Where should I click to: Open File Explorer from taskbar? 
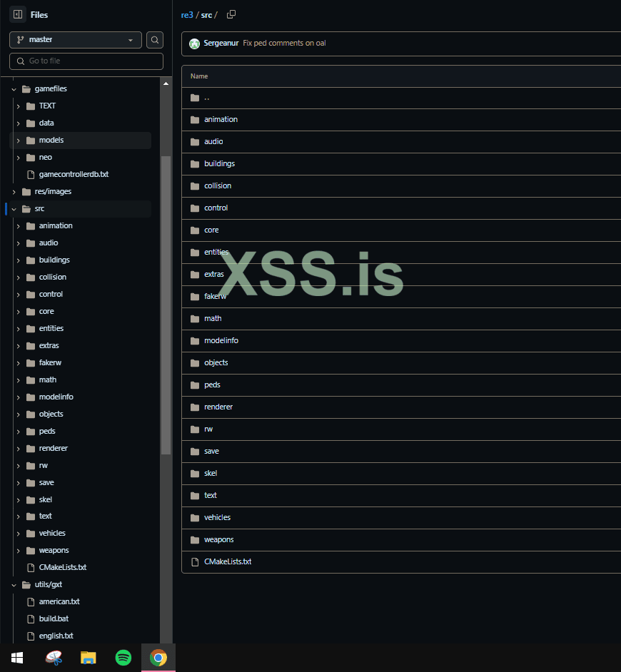[x=89, y=658]
